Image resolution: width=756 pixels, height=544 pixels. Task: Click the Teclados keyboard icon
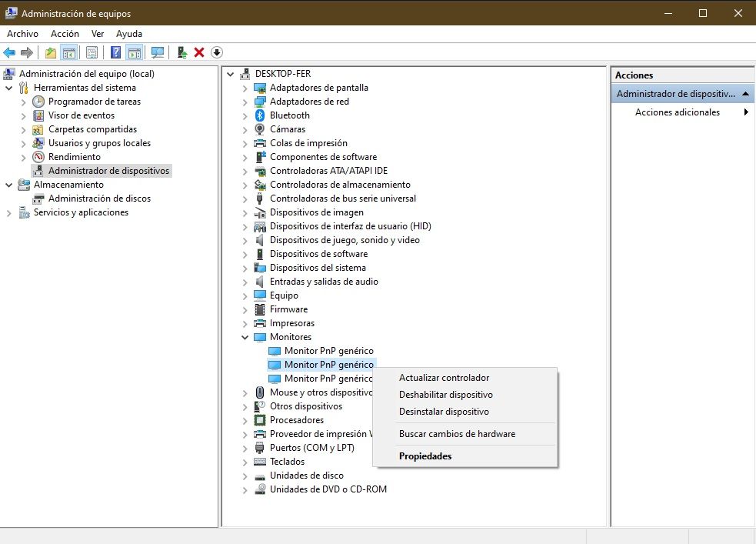(x=260, y=462)
